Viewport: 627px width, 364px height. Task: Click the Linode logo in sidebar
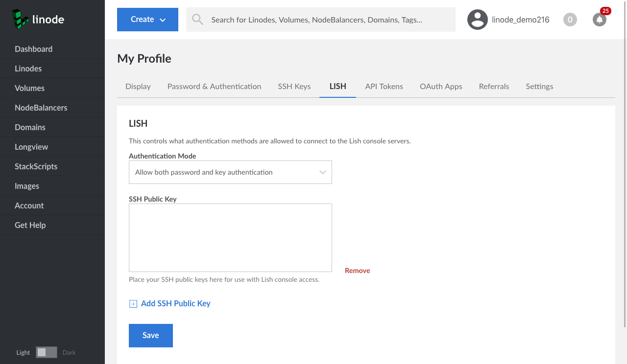(38, 20)
